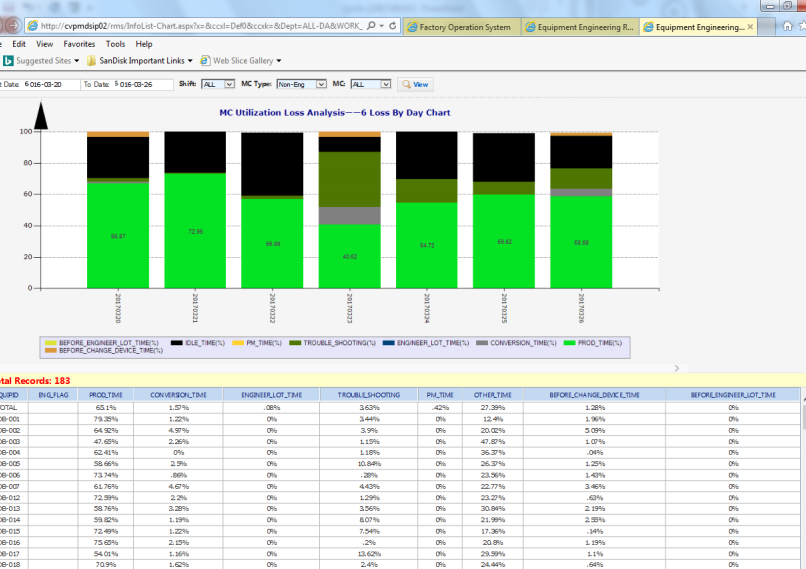This screenshot has height=569, width=806.
Task: Click the PROD_TIME column header
Action: (x=105, y=396)
